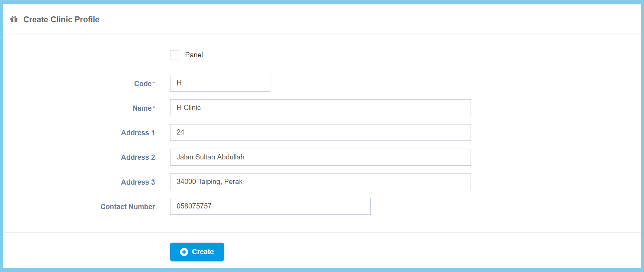Click the Address 2 label
Viewport: 644px width, 272px height.
pyautogui.click(x=138, y=158)
